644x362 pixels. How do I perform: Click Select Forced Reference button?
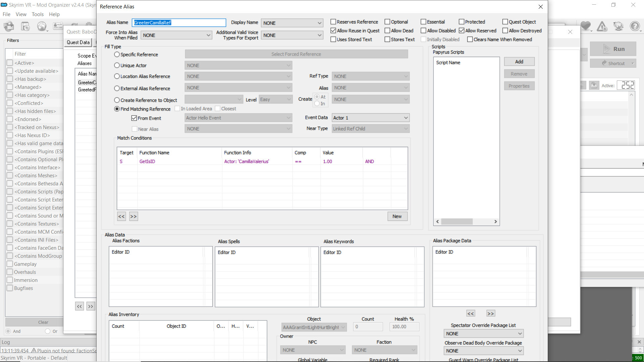click(x=296, y=54)
